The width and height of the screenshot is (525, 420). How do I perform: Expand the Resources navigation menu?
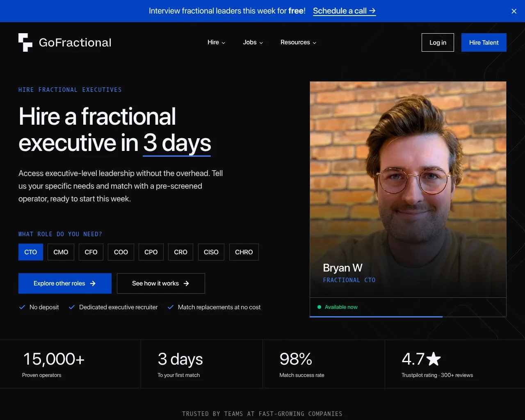click(x=298, y=42)
